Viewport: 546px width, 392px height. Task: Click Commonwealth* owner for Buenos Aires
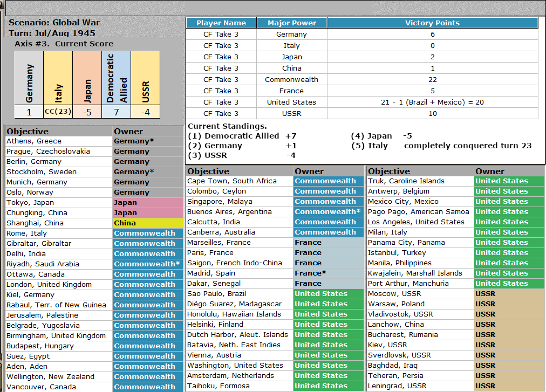(x=329, y=212)
